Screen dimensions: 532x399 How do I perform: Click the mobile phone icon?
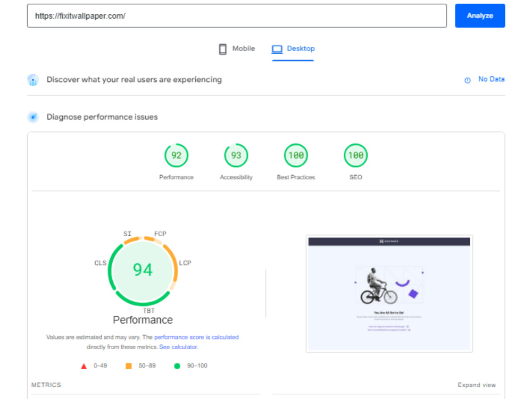pyautogui.click(x=222, y=49)
